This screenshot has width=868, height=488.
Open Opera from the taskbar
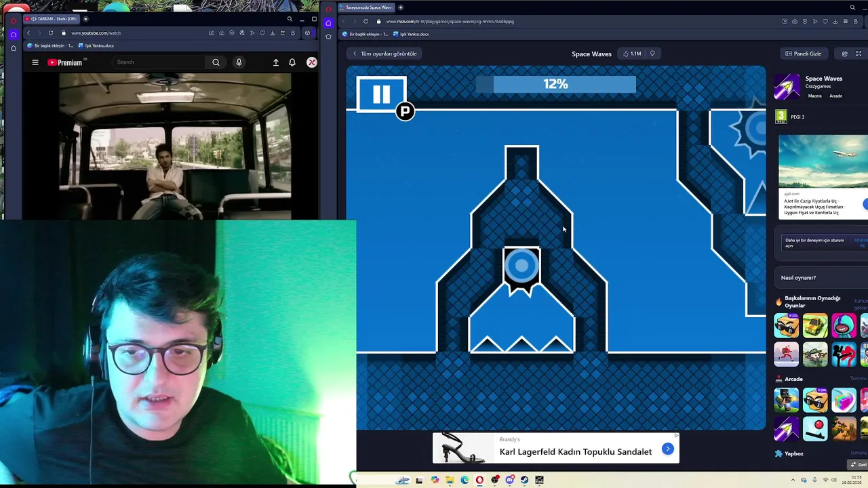point(479,480)
